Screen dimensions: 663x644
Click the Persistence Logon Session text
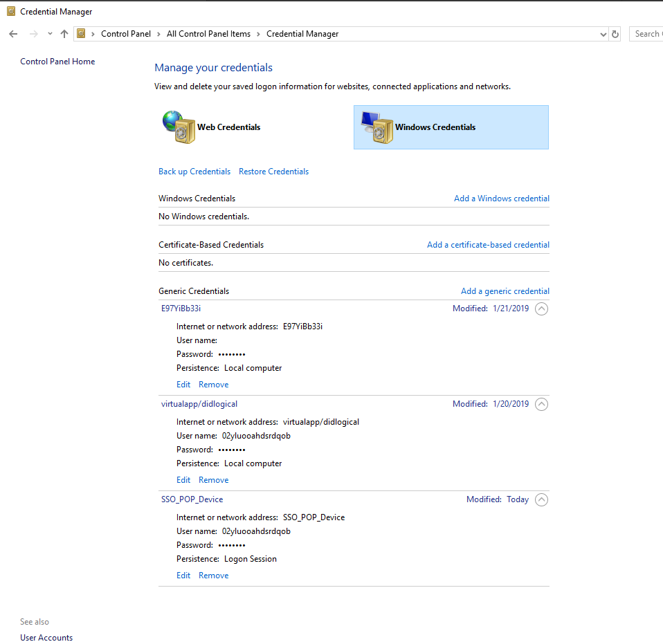tap(226, 559)
